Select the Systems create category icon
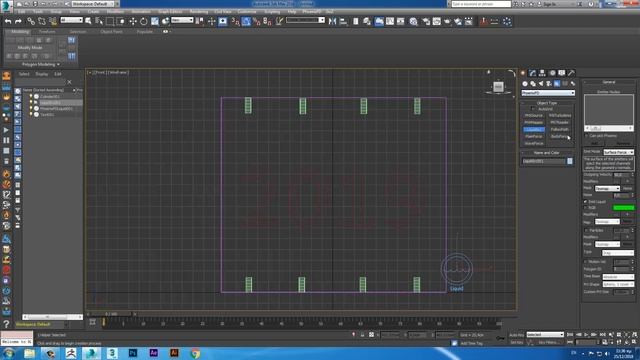Viewport: 640px width, 360px height. pos(573,84)
